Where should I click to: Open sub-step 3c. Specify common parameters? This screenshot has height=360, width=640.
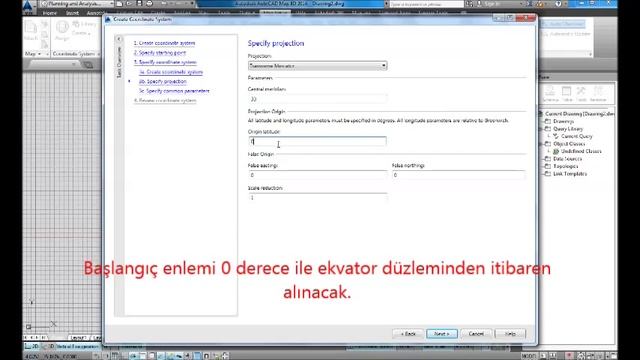point(174,91)
